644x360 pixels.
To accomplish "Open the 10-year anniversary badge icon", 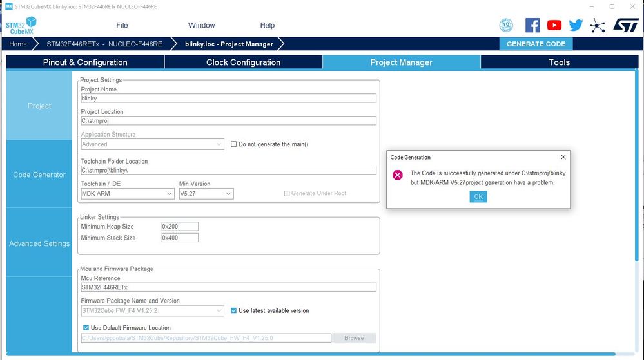I will (506, 26).
